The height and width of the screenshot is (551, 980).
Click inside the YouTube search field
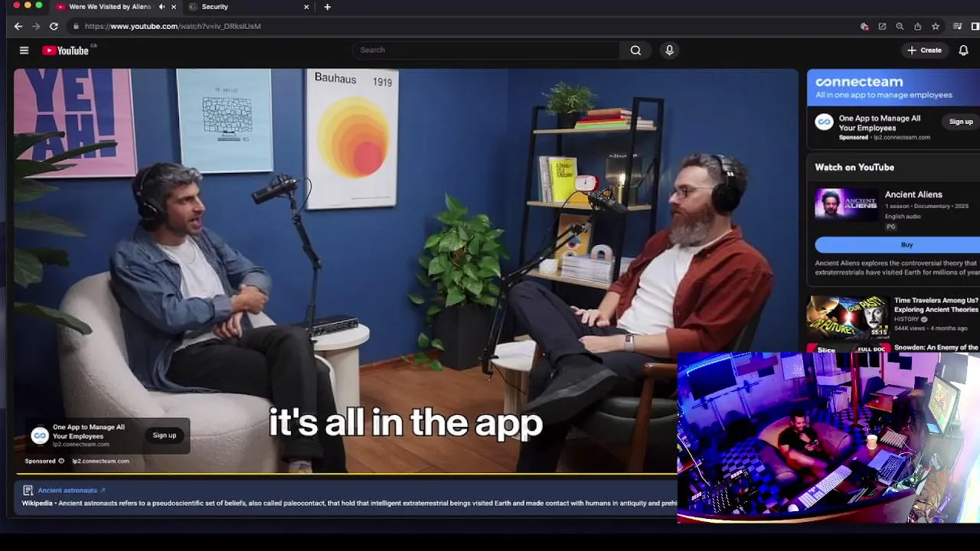(x=486, y=51)
